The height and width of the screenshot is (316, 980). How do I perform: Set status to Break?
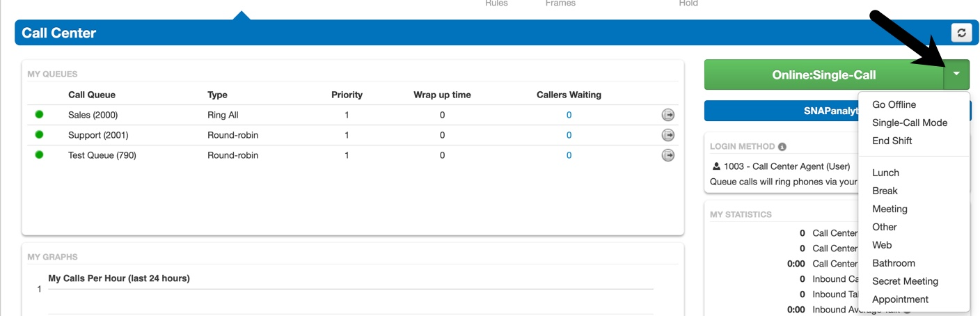point(885,191)
